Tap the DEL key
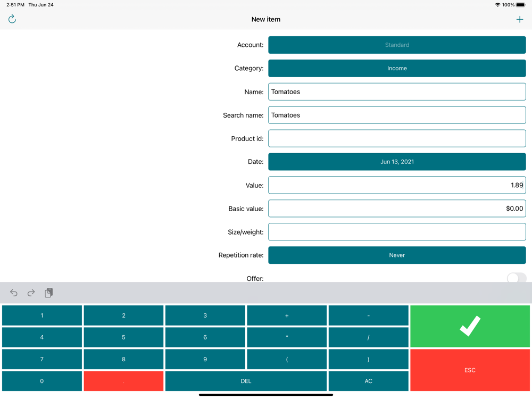This screenshot has height=399, width=532. pyautogui.click(x=246, y=381)
